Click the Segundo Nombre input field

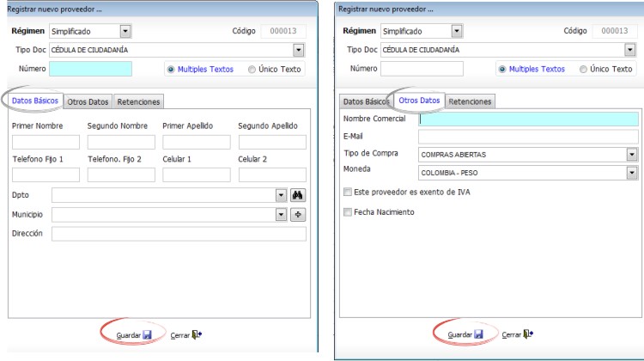tap(121, 143)
